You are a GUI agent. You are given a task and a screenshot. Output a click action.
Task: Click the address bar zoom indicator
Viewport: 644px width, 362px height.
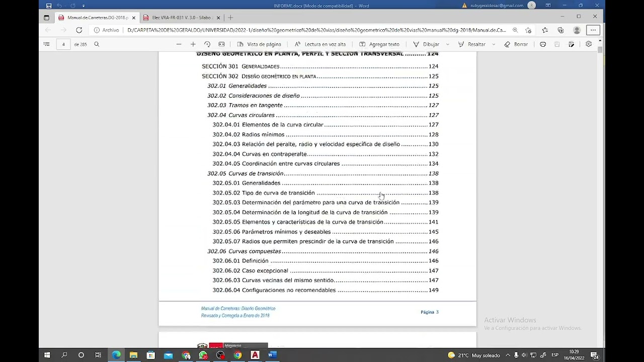515,30
